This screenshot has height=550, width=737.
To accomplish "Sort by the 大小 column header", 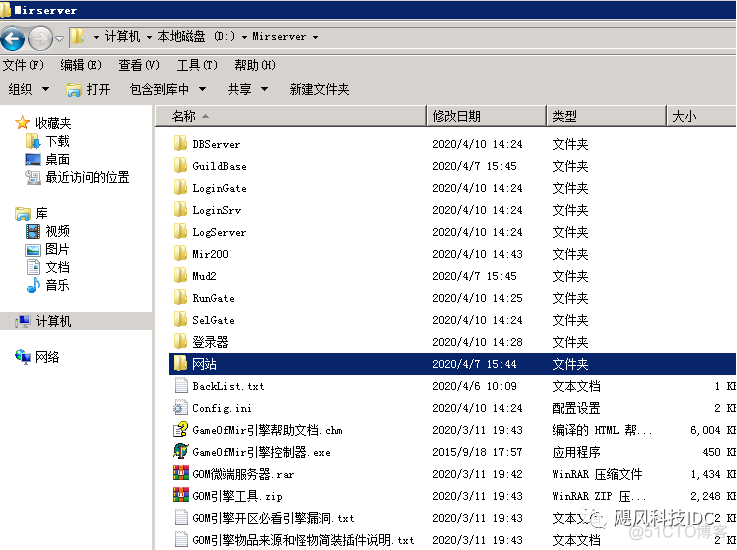I will pyautogui.click(x=701, y=116).
